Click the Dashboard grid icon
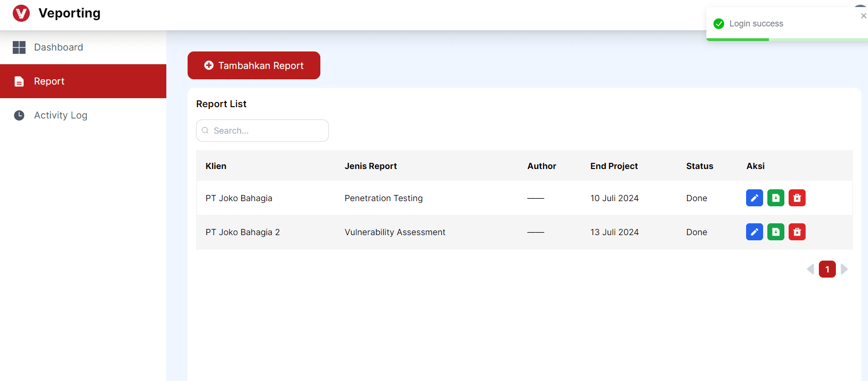 tap(19, 47)
